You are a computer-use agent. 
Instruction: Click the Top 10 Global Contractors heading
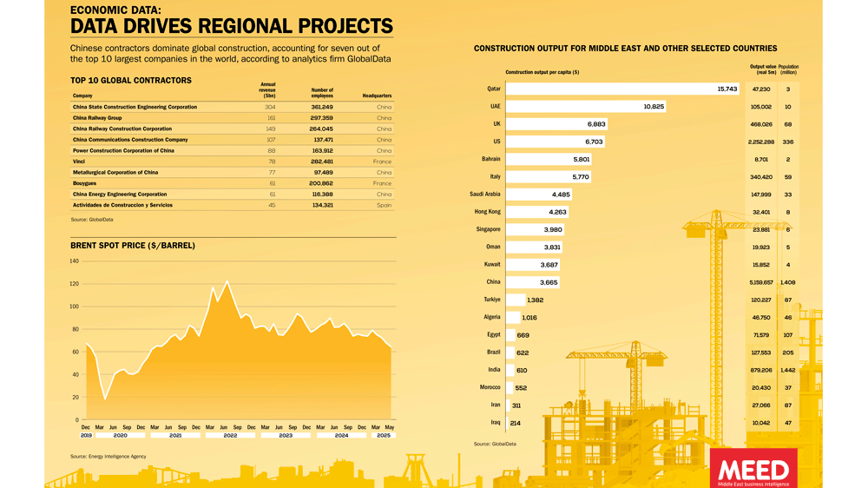pyautogui.click(x=131, y=80)
